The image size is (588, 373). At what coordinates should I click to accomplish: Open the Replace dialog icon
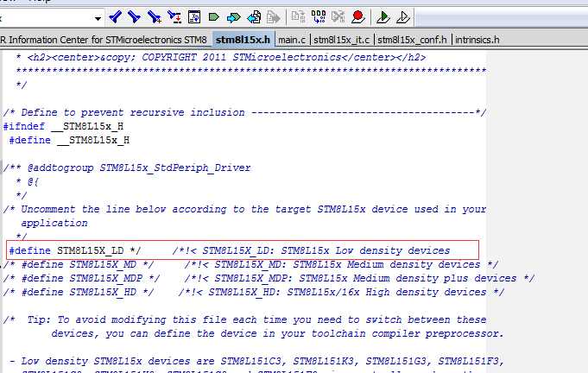pyautogui.click(x=174, y=17)
